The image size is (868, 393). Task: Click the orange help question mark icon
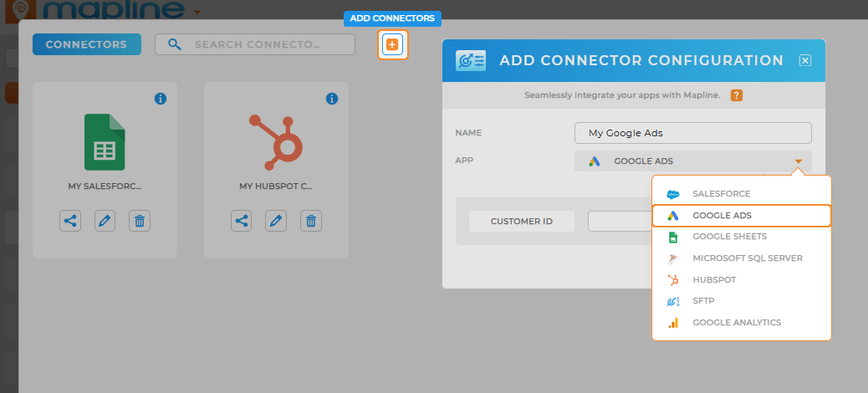point(736,95)
